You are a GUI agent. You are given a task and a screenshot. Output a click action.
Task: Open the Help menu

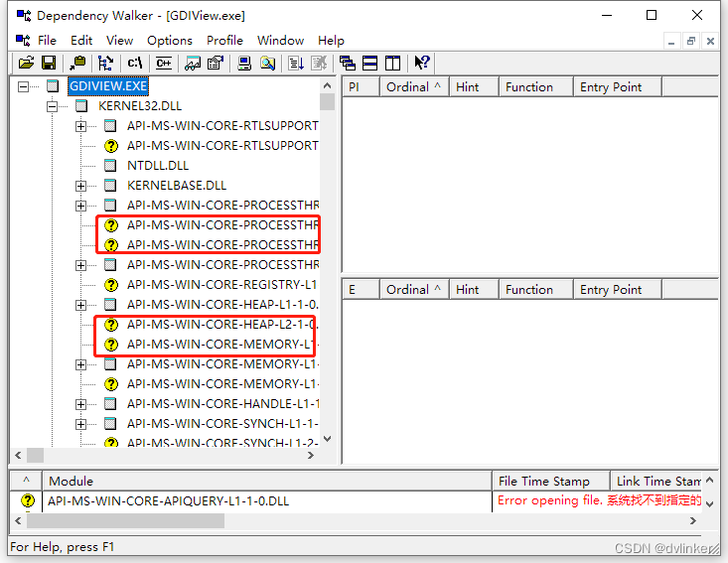[331, 41]
